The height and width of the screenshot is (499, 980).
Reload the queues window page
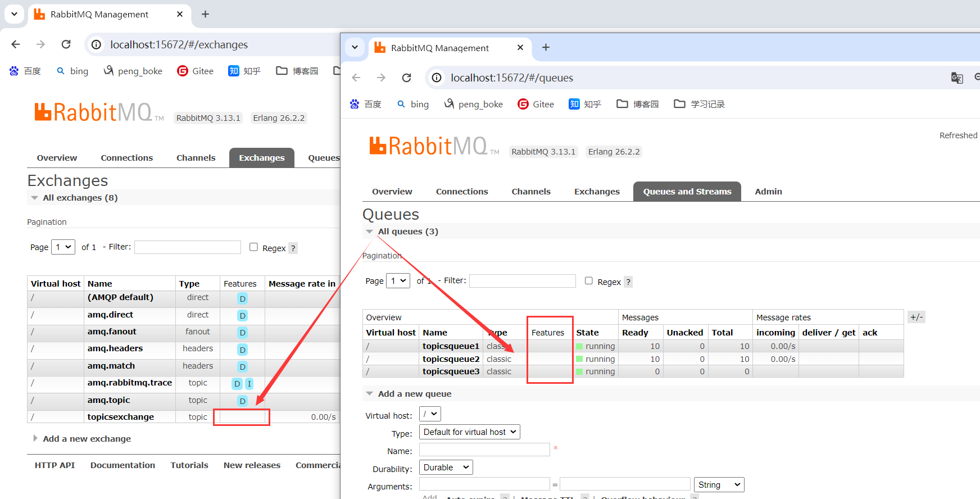(x=406, y=78)
